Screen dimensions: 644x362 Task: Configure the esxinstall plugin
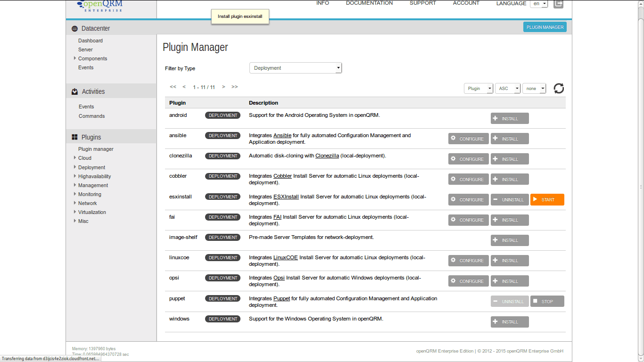[x=468, y=199]
